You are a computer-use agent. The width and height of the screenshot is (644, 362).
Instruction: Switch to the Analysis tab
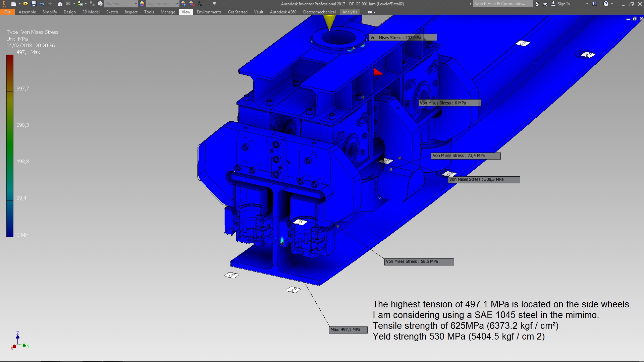coord(349,12)
